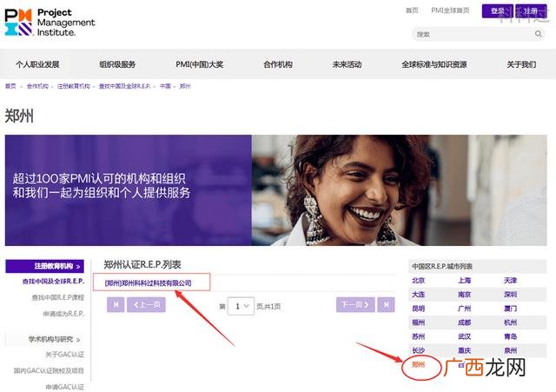Open 关于我们 navigation menu
The height and width of the screenshot is (392, 556).
521,64
